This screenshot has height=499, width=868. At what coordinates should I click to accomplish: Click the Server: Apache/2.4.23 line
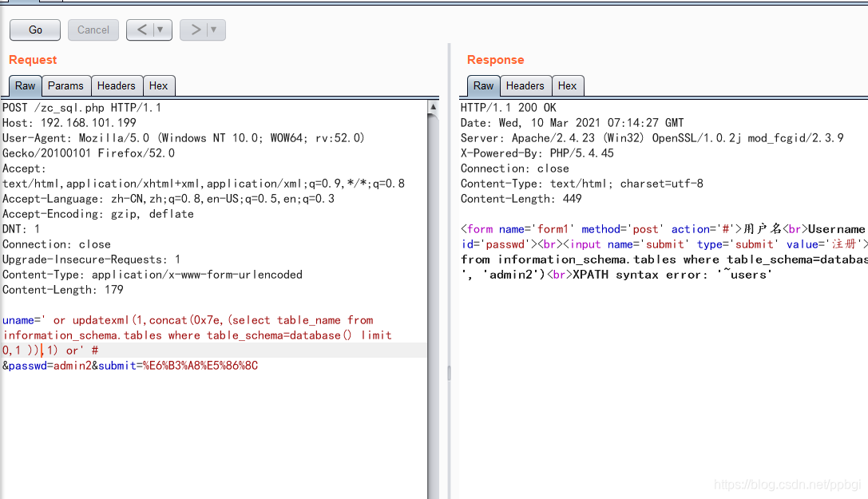[x=652, y=138]
